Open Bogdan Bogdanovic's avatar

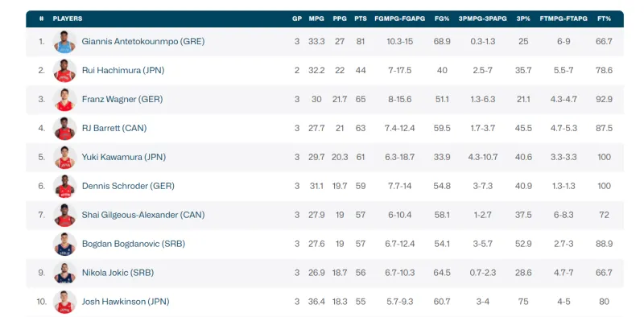click(64, 244)
